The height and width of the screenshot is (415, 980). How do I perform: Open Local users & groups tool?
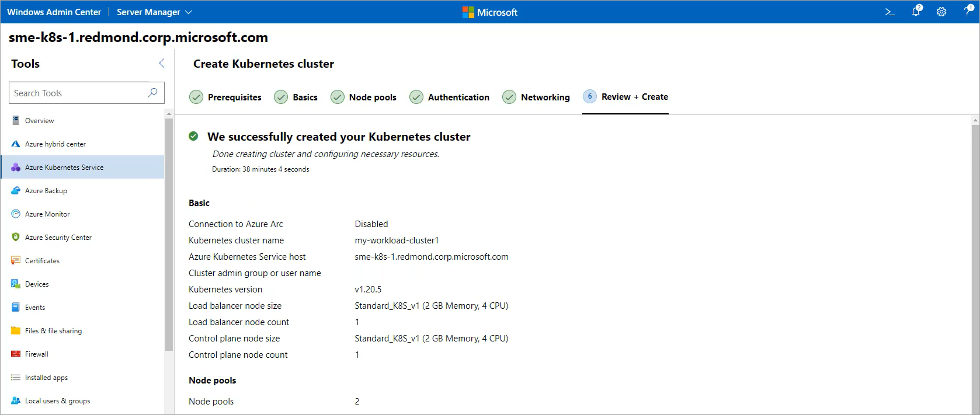click(x=83, y=400)
